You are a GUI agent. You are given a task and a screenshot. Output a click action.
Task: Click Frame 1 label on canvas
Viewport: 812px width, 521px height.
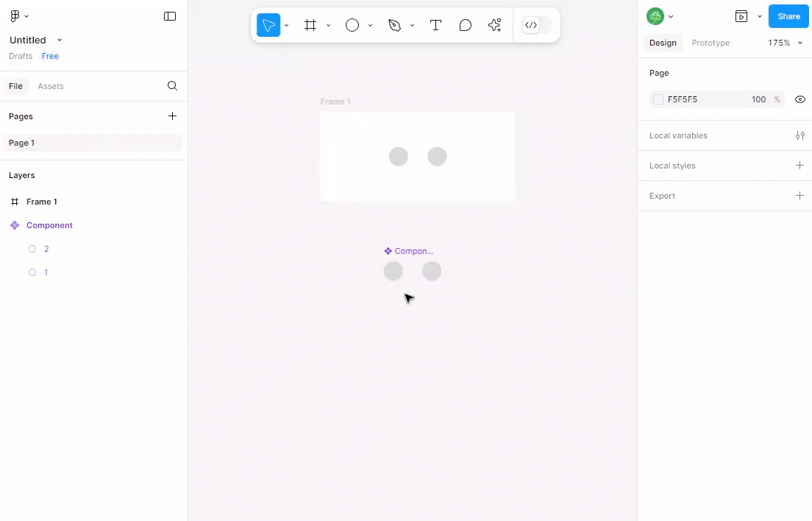click(x=335, y=102)
